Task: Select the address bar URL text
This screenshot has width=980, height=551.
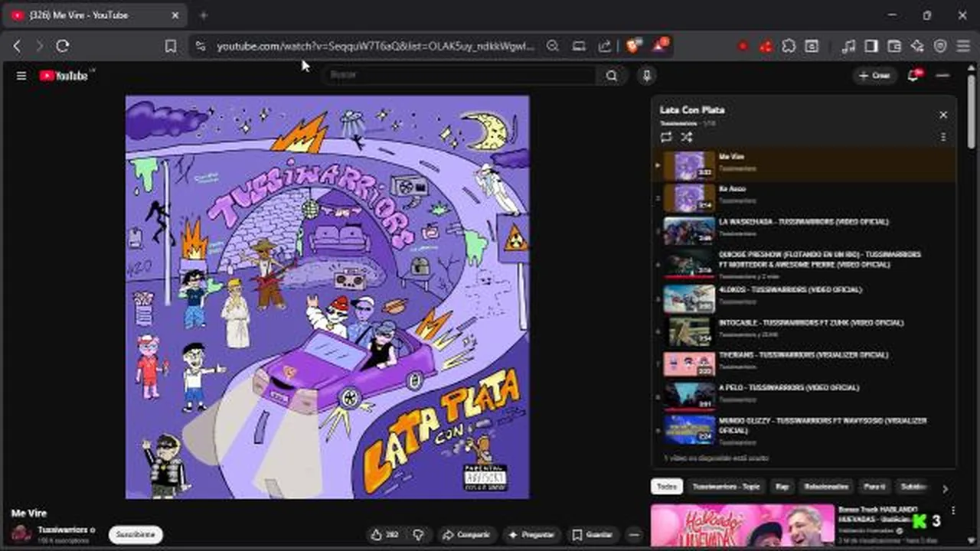Action: coord(375,46)
